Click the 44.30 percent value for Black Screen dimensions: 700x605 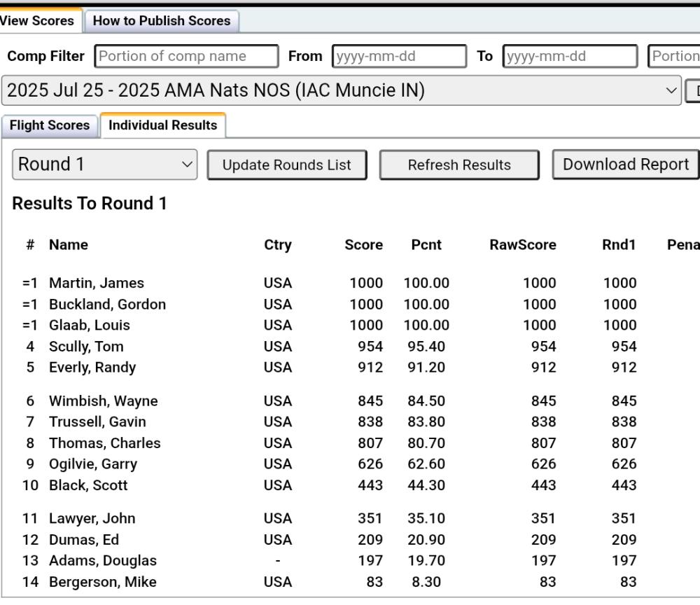[x=426, y=485]
